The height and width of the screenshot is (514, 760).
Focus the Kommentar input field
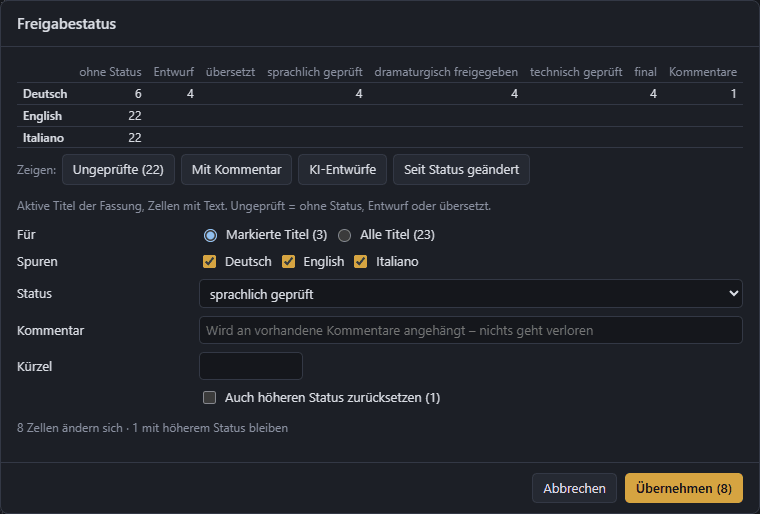click(471, 330)
